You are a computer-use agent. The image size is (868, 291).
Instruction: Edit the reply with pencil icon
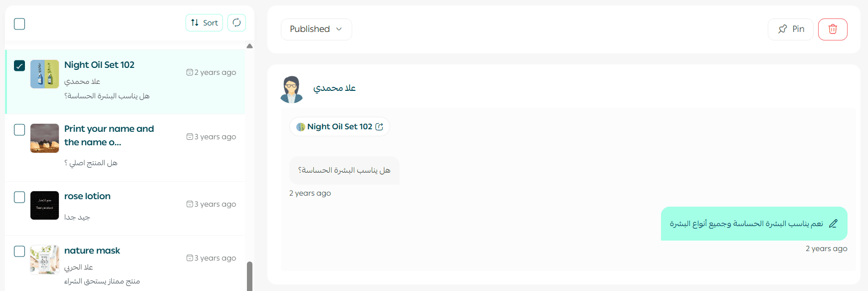coord(833,224)
